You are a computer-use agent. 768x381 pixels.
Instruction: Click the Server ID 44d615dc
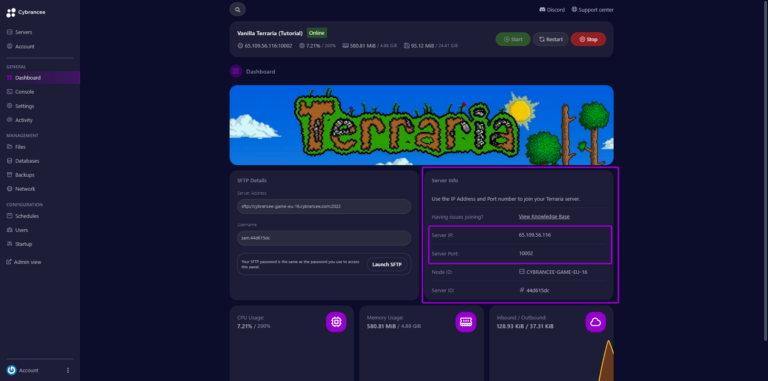click(534, 290)
